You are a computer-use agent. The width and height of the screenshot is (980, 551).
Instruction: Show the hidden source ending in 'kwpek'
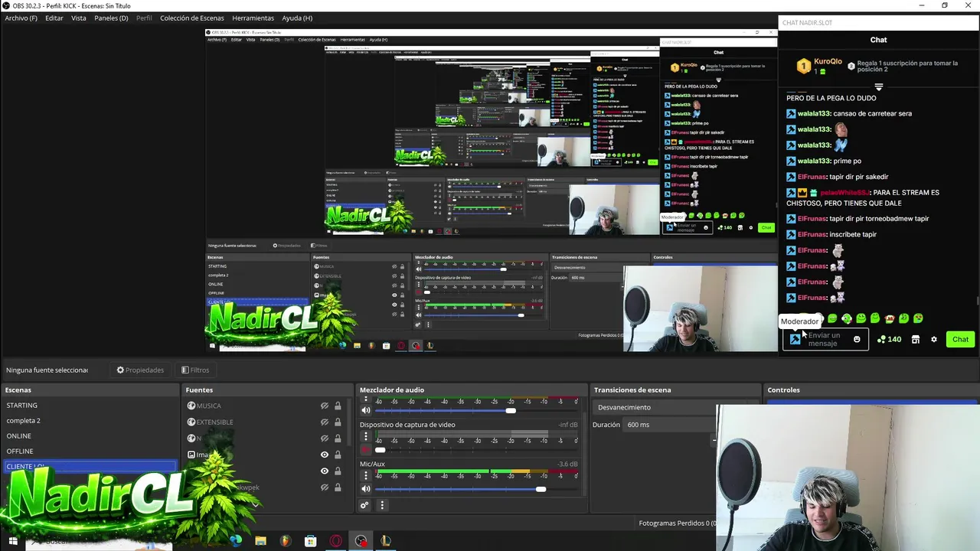tap(325, 487)
